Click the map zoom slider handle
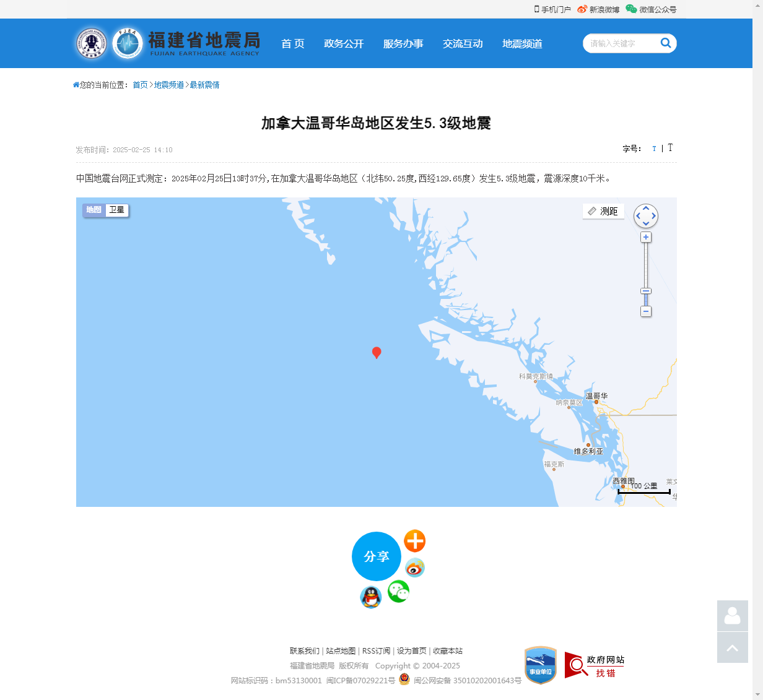 (646, 291)
